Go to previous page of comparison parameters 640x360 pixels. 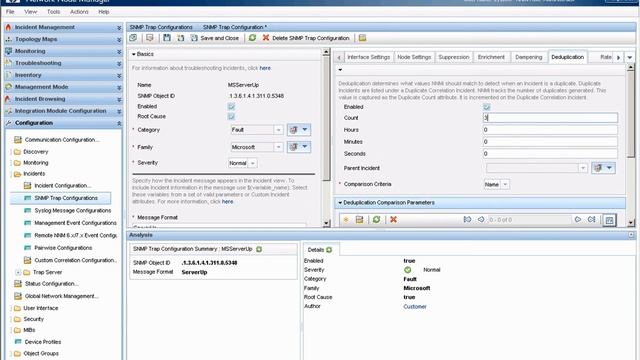tap(481, 220)
